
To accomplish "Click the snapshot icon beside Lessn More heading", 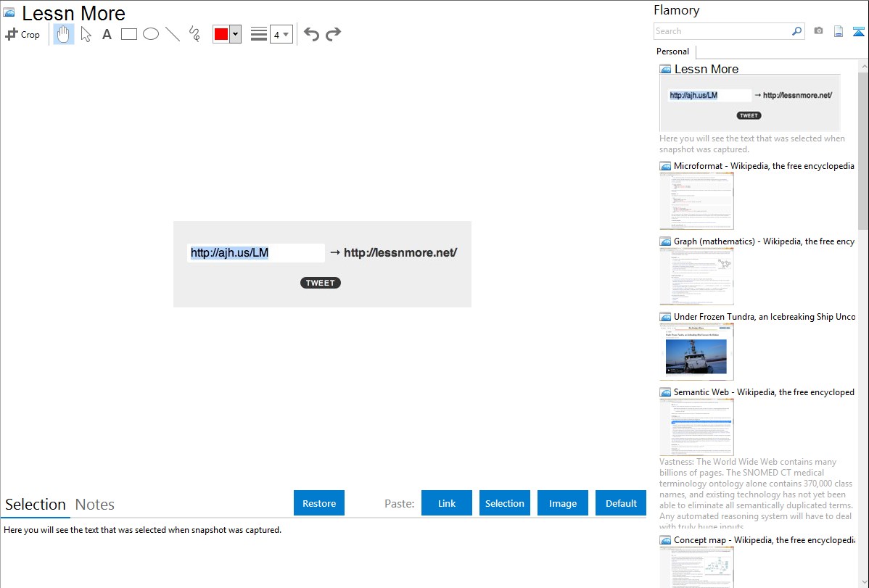I will (x=9, y=12).
